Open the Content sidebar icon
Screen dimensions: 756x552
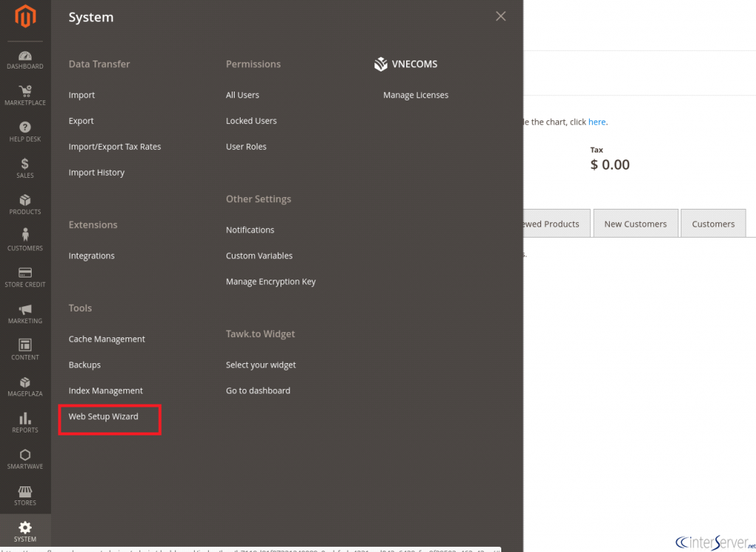25,351
